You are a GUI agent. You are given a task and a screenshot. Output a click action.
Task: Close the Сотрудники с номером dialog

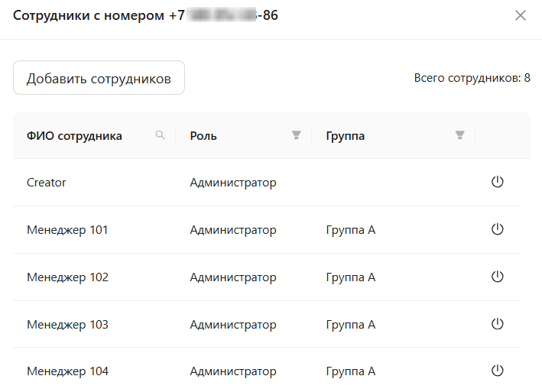pos(521,15)
